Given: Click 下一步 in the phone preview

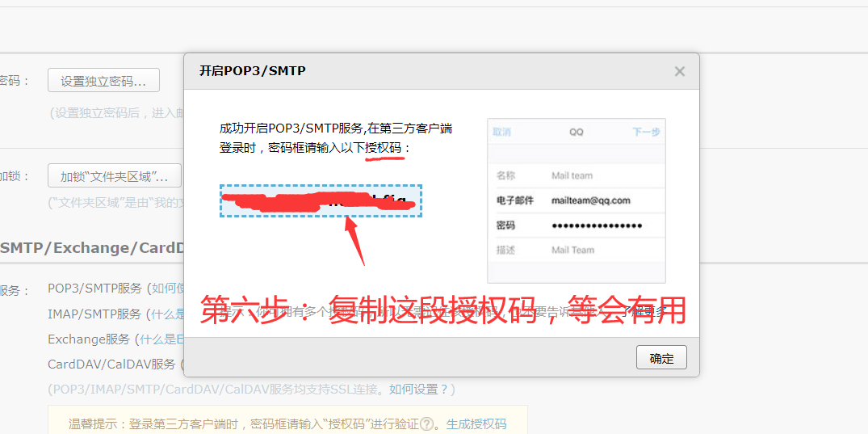Looking at the screenshot, I should (x=646, y=133).
